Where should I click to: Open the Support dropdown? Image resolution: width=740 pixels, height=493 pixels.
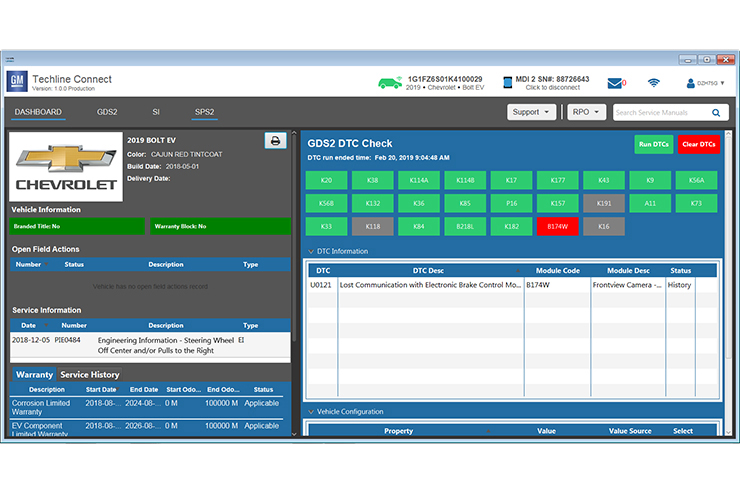(531, 112)
